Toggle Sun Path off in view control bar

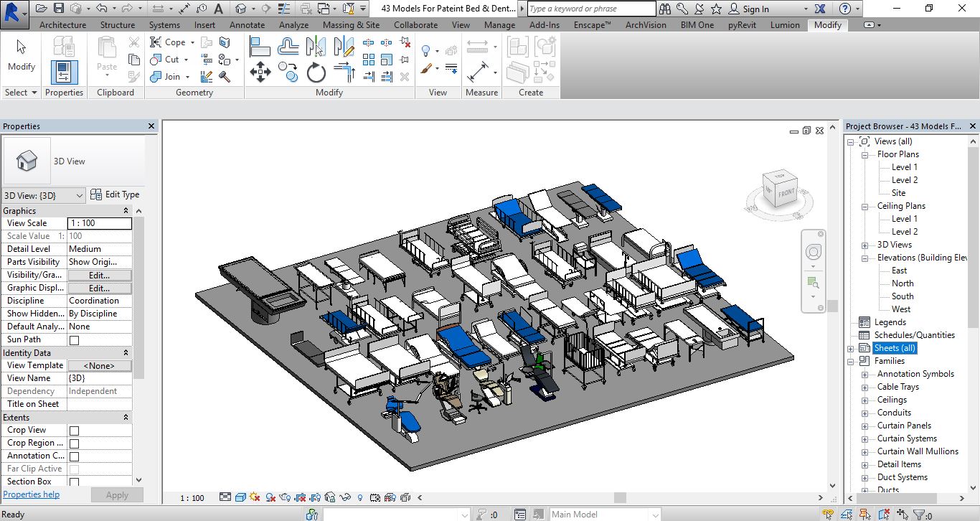pyautogui.click(x=255, y=497)
